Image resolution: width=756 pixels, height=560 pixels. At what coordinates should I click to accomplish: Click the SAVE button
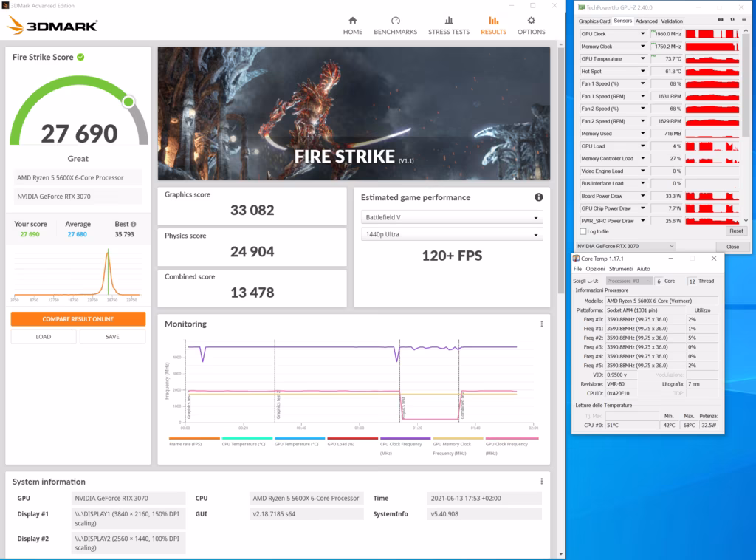112,337
